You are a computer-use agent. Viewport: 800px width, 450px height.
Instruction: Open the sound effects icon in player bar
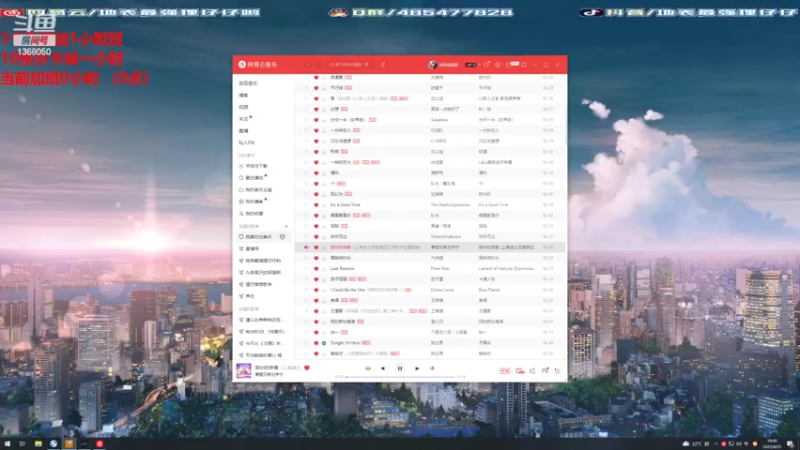(519, 371)
